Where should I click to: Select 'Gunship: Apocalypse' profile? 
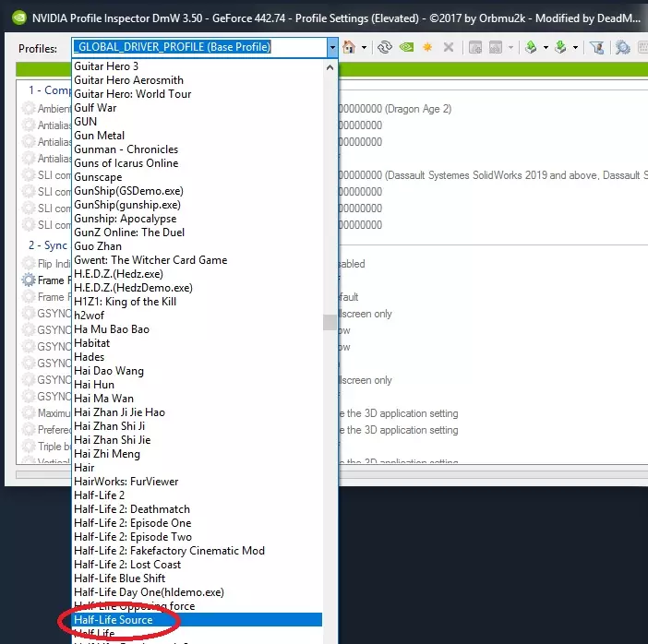point(198,219)
